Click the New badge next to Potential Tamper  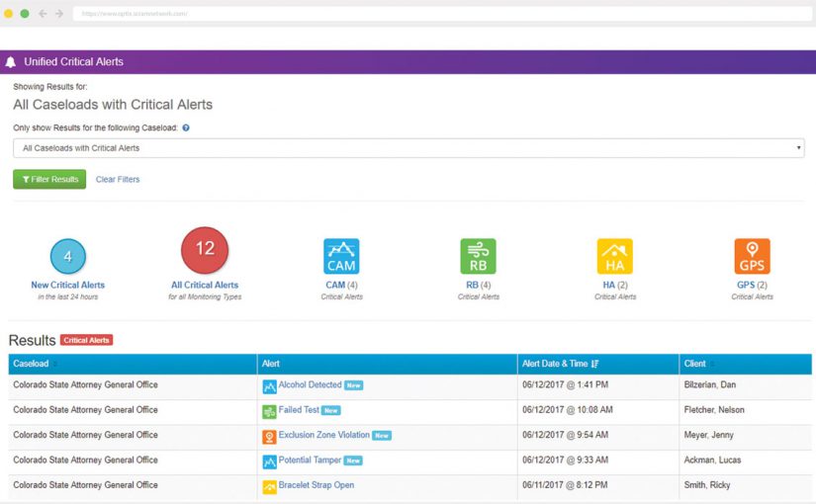tap(353, 461)
